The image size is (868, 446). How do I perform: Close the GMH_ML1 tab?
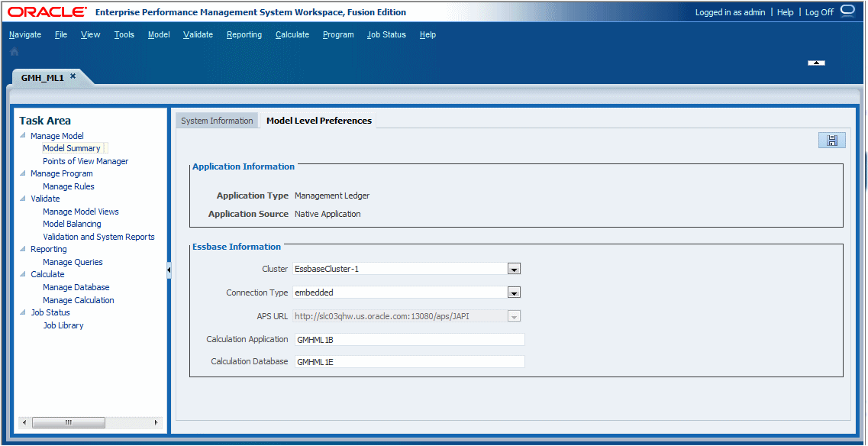click(73, 76)
